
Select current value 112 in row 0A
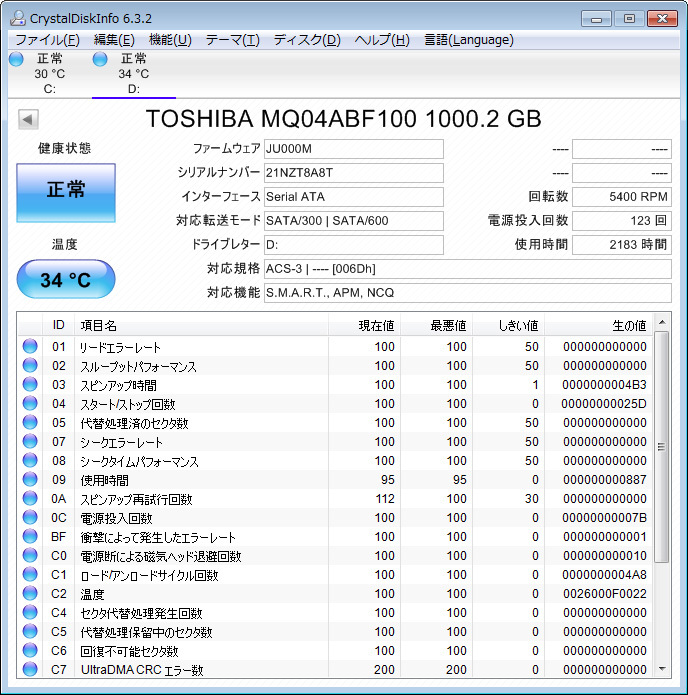click(385, 499)
